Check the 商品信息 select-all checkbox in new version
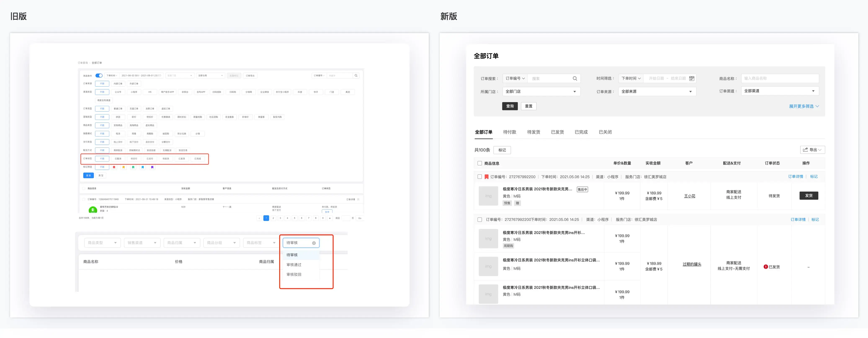Image resolution: width=868 pixels, height=338 pixels. (479, 163)
